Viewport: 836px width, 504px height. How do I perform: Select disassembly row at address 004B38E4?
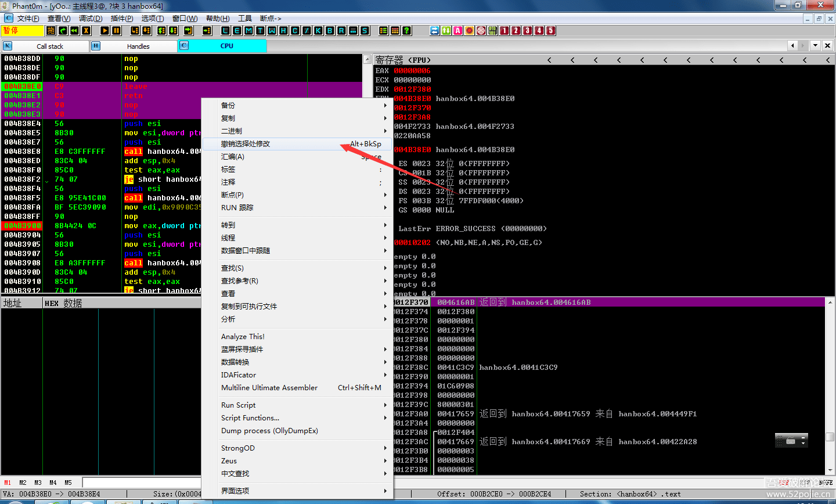pos(102,124)
